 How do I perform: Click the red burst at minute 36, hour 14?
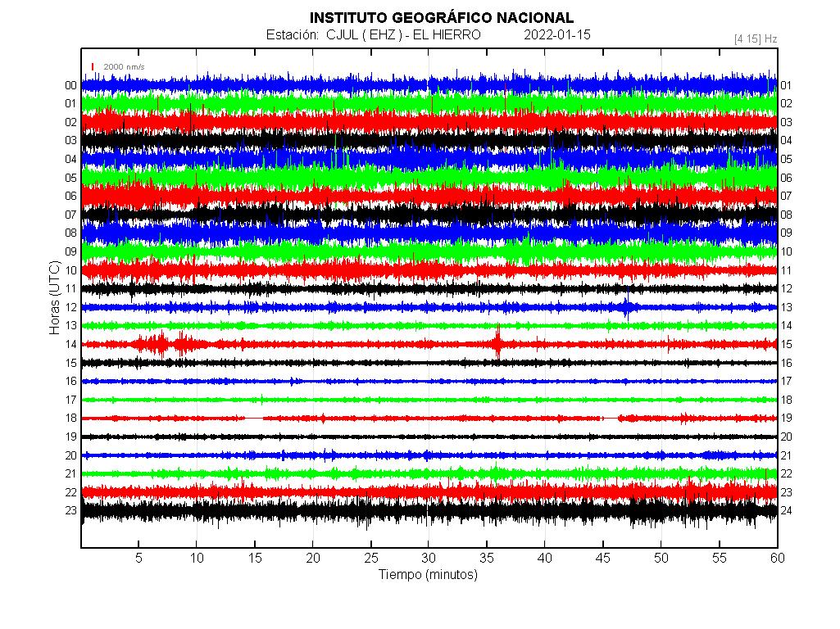click(x=497, y=343)
